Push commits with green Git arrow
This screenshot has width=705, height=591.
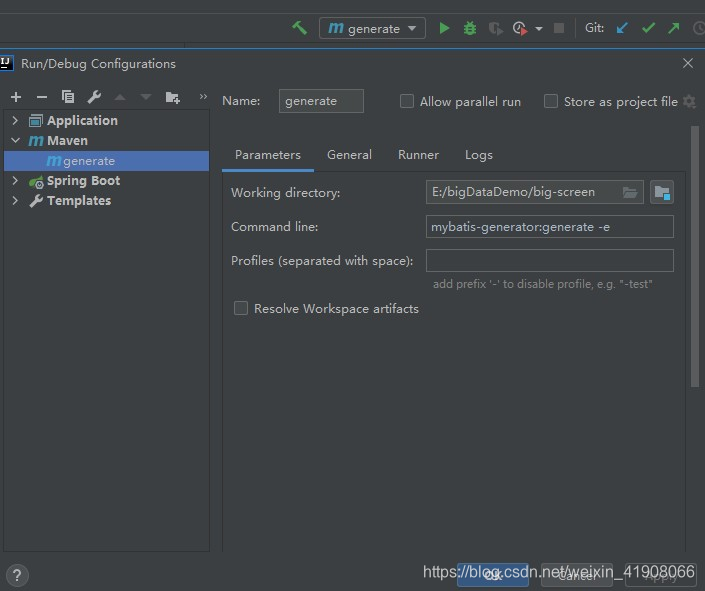coord(674,28)
